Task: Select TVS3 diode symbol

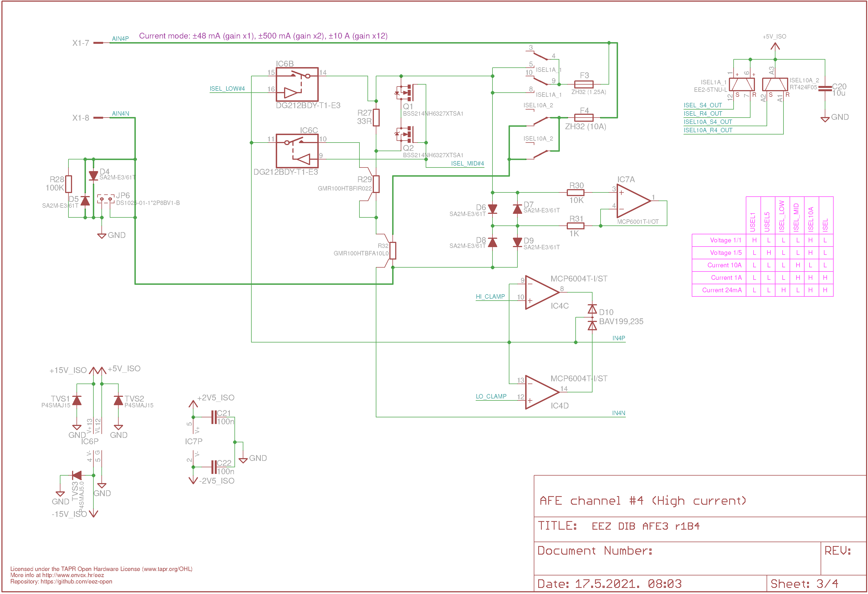Action: (77, 476)
